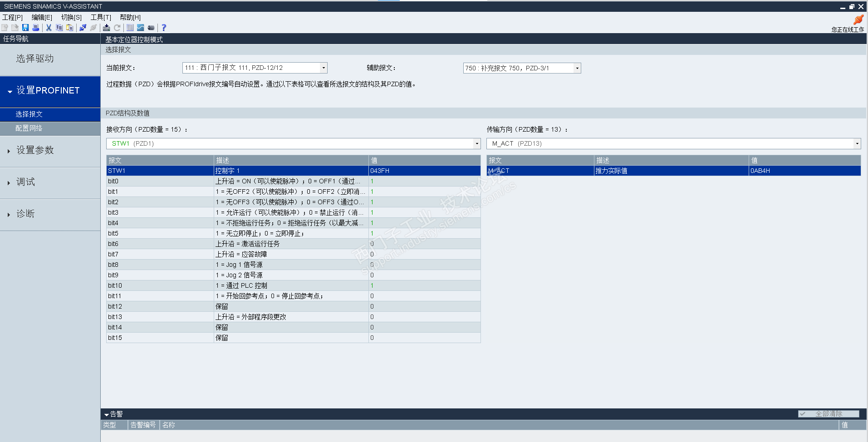The image size is (868, 442).
Task: Click the Save parameters to ROM icon
Action: click(107, 28)
